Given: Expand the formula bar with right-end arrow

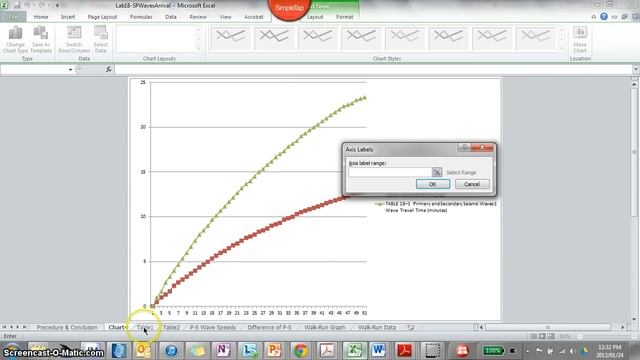Looking at the screenshot, I should tap(636, 69).
